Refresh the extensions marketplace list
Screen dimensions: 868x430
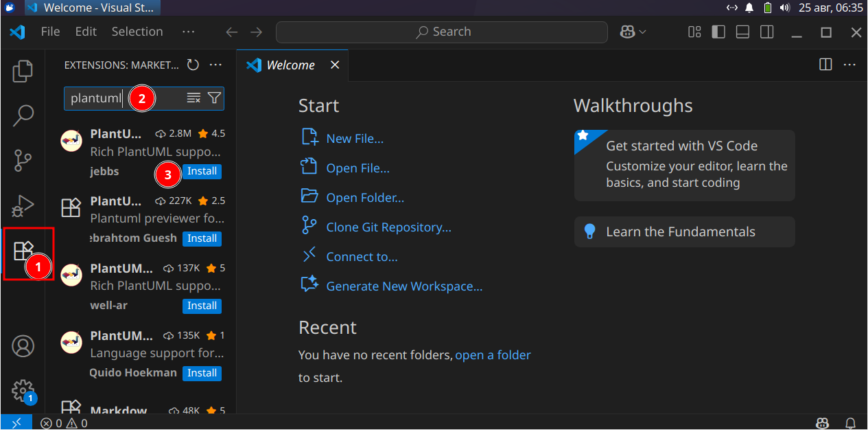point(193,65)
